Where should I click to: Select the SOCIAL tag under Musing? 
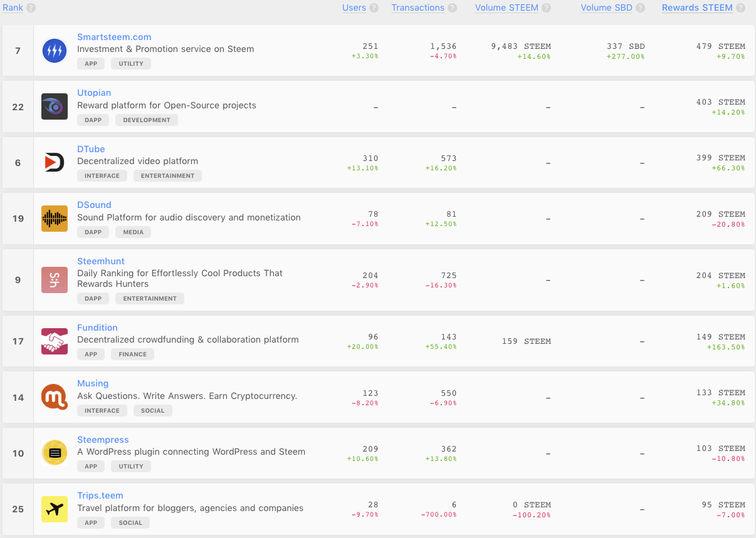(153, 411)
